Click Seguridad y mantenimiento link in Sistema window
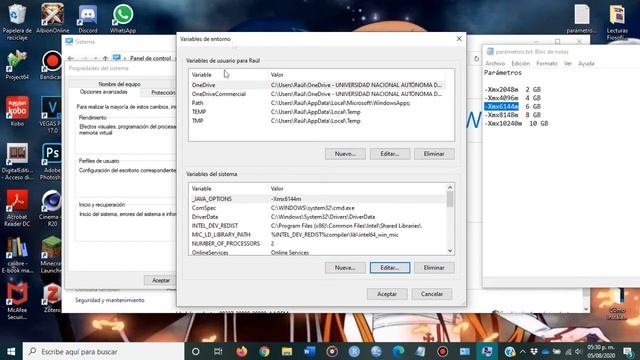The width and height of the screenshot is (640, 360). coord(110,300)
